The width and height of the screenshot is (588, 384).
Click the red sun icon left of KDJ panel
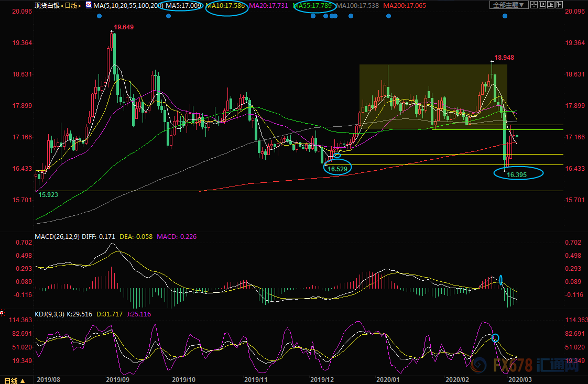[x=2, y=313]
